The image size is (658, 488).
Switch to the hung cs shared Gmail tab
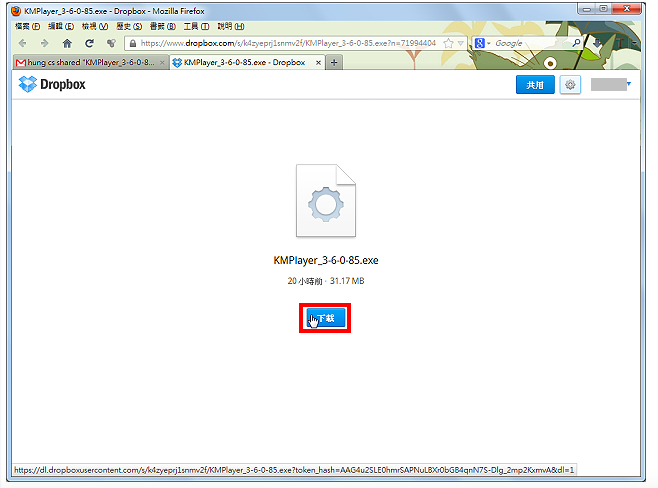pyautogui.click(x=91, y=63)
